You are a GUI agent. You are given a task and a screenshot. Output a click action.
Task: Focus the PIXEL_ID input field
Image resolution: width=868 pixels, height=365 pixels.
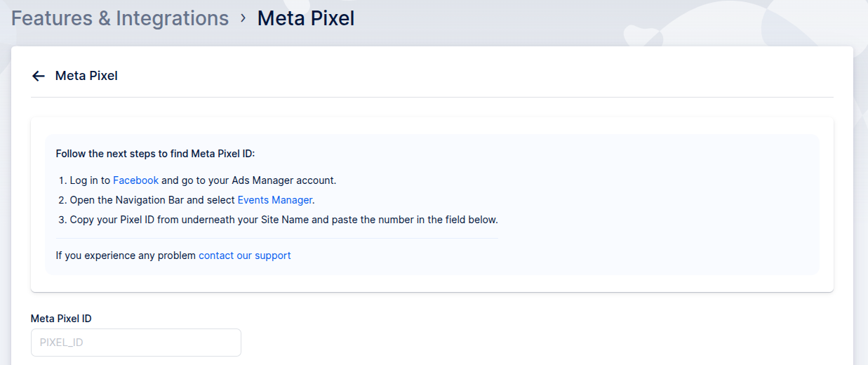coord(136,343)
